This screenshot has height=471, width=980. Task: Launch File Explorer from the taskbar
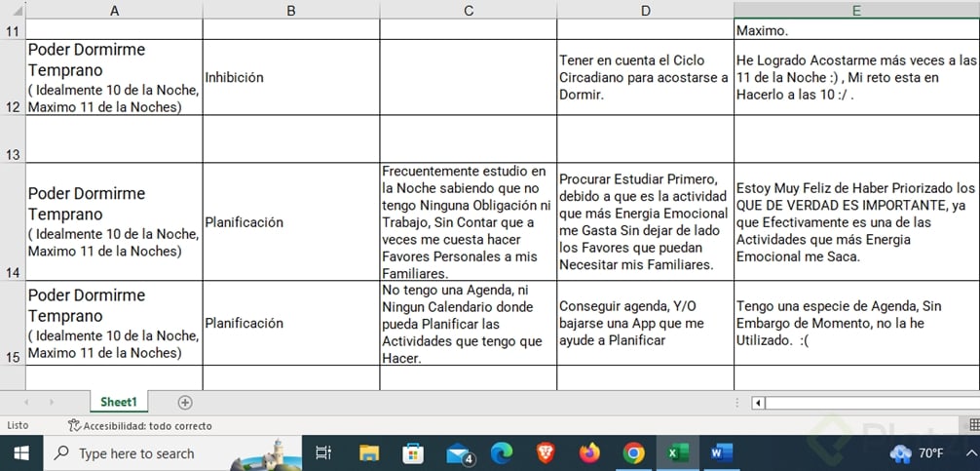coord(369,453)
